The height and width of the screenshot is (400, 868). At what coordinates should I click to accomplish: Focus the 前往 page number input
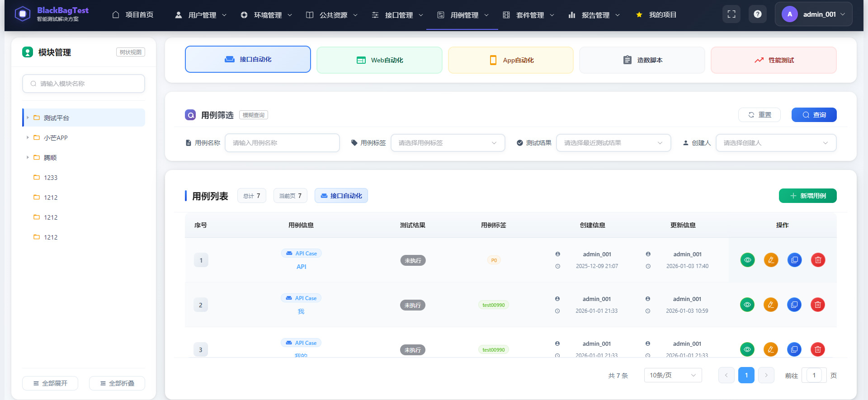(x=814, y=375)
